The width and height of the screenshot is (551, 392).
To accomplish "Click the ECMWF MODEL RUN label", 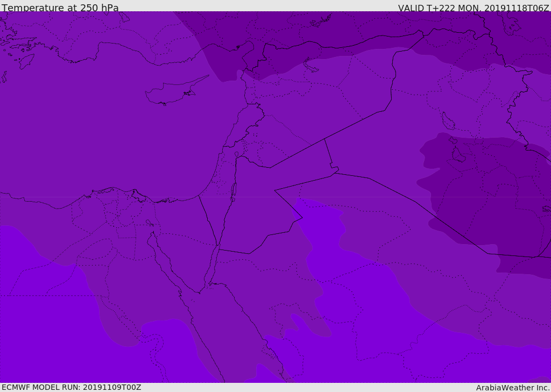I will 72,387.
